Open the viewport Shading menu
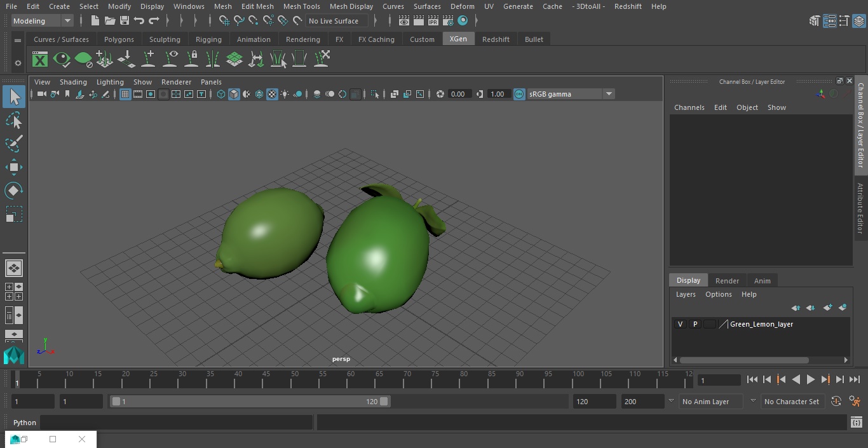Screen dimensions: 868x448 tap(73, 82)
